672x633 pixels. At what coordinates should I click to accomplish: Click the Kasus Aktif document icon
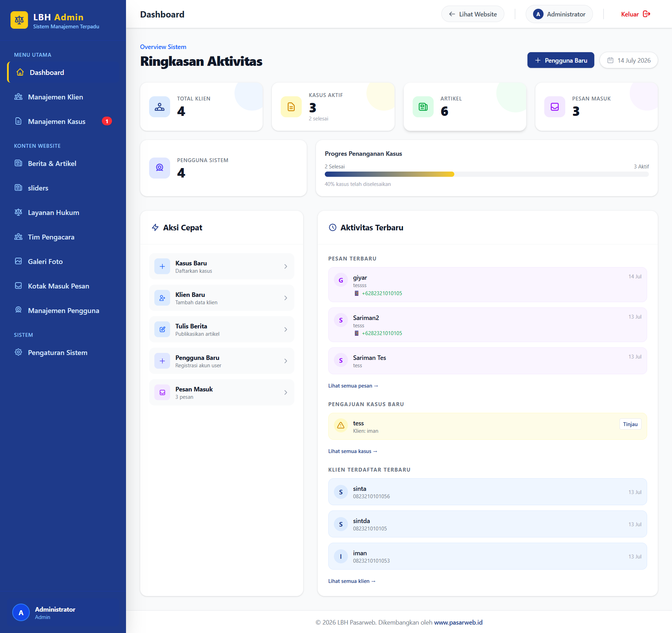[291, 107]
